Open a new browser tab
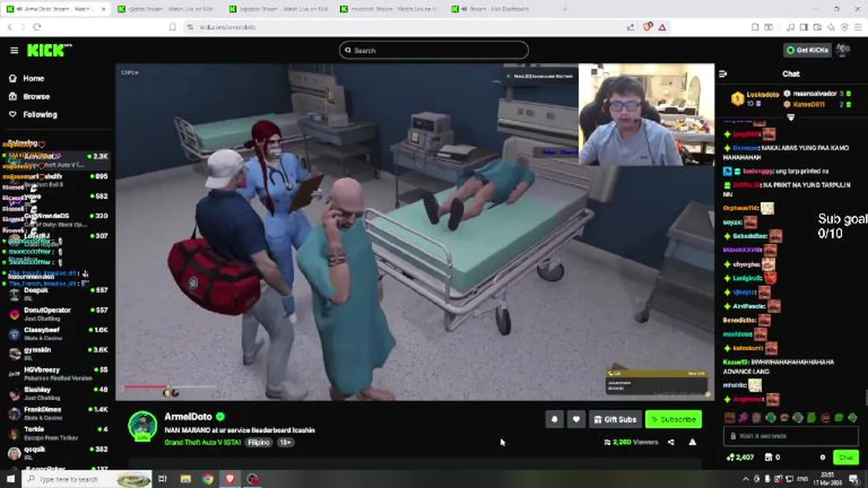868x488 pixels. (x=565, y=9)
